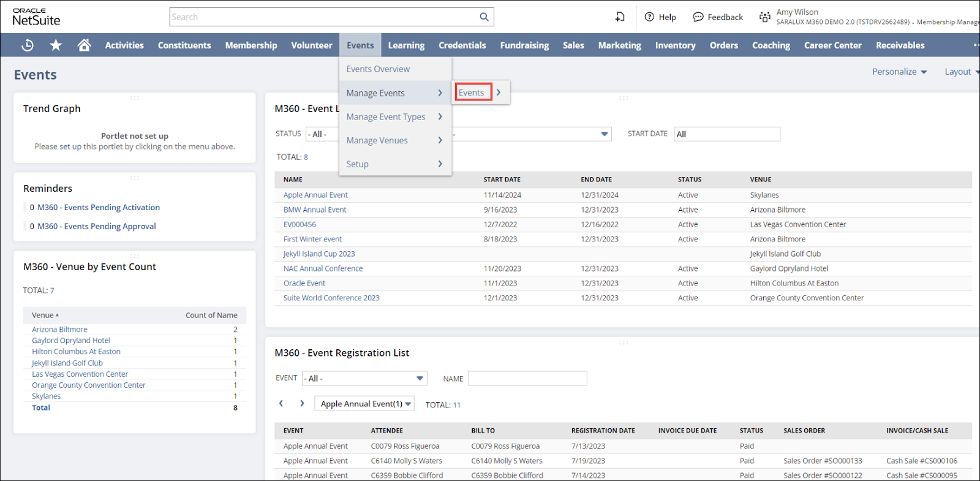Click the search magnifier icon
Screen dimensions: 980x481
tap(484, 17)
